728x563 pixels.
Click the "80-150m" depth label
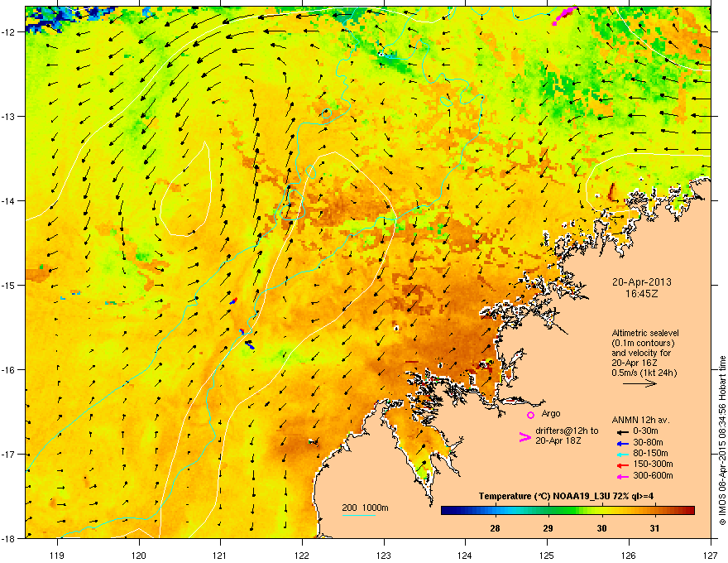point(650,453)
